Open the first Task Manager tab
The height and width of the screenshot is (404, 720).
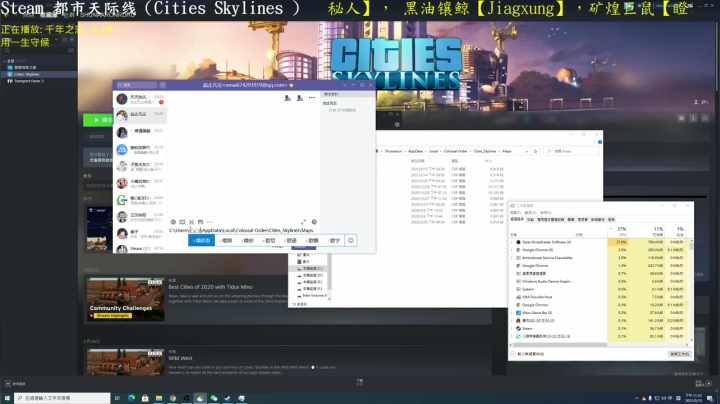[x=517, y=219]
